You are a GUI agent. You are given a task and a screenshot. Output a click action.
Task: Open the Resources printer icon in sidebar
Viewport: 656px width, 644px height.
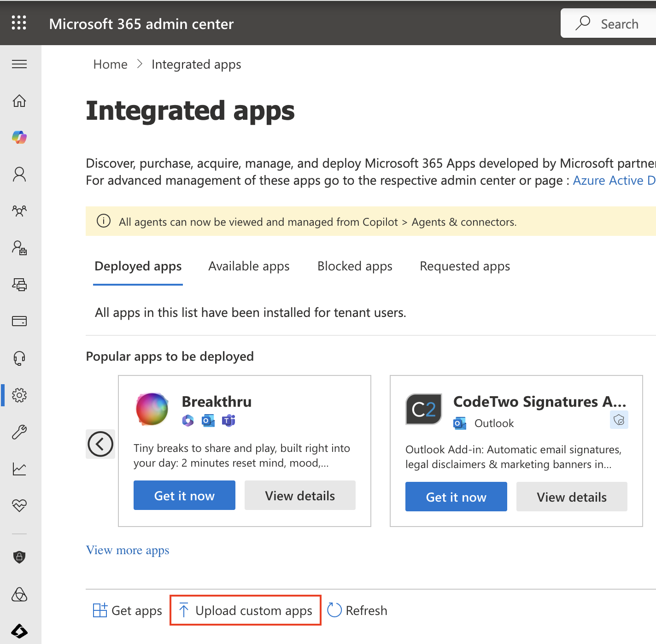(19, 285)
